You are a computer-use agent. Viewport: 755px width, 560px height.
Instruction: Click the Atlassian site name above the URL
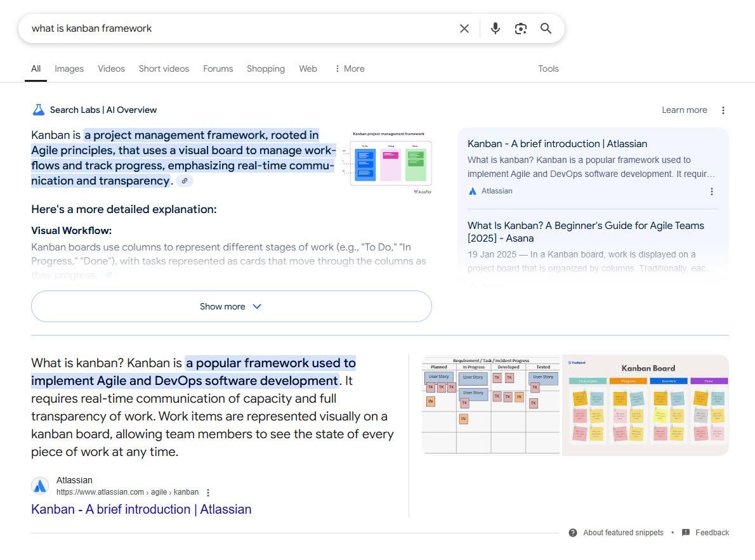click(x=74, y=480)
